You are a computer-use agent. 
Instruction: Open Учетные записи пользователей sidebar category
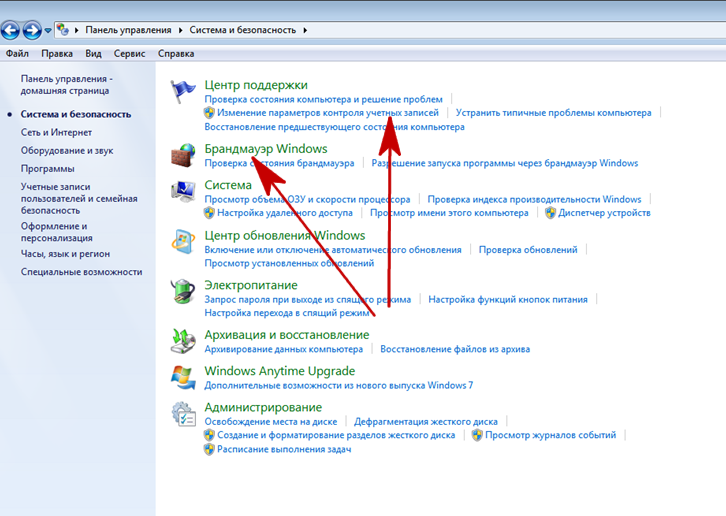79,199
